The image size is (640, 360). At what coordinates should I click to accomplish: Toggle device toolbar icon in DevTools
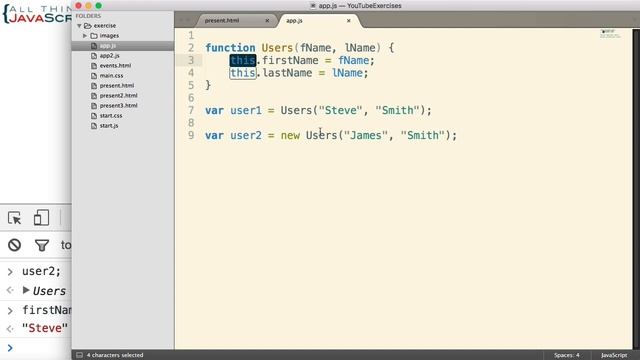41,218
